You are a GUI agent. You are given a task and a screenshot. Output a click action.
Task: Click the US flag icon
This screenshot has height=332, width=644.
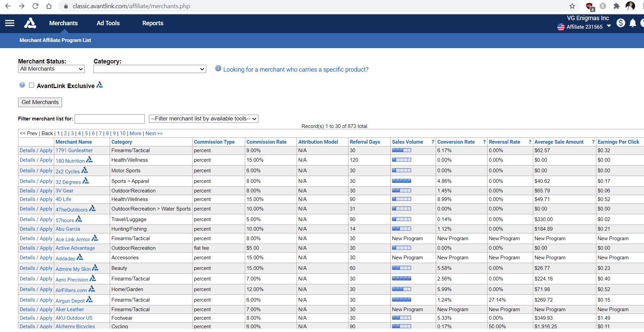click(561, 27)
